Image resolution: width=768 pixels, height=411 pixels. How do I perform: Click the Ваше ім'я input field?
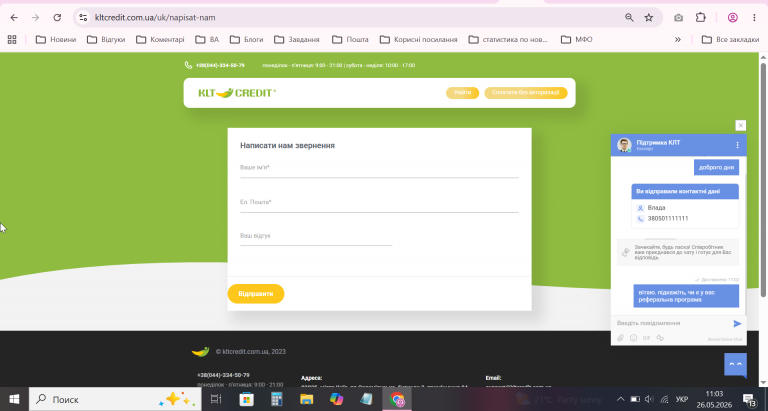click(379, 168)
